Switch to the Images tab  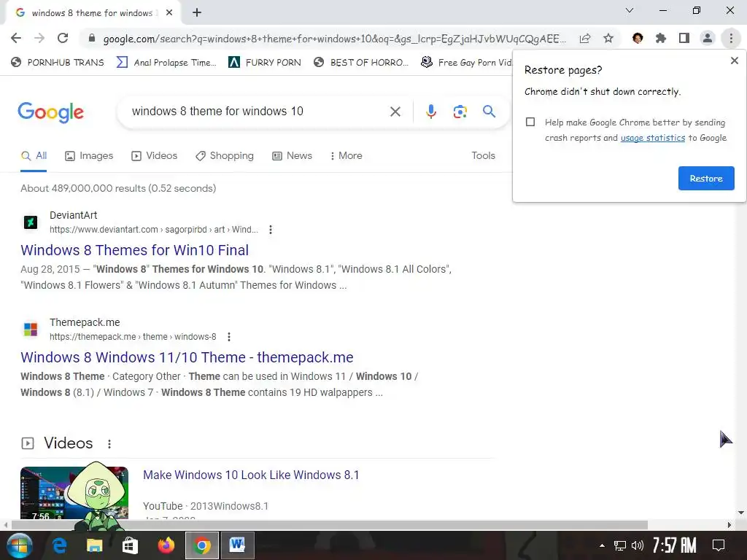(89, 156)
